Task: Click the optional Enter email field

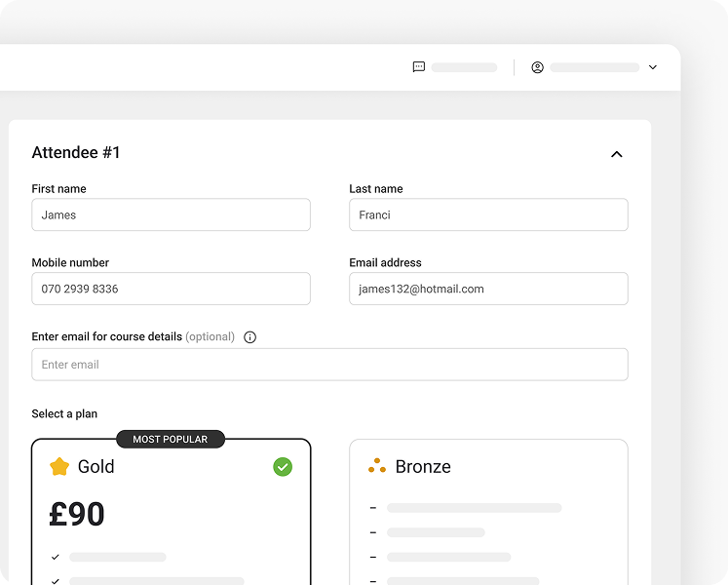Action: tap(329, 365)
